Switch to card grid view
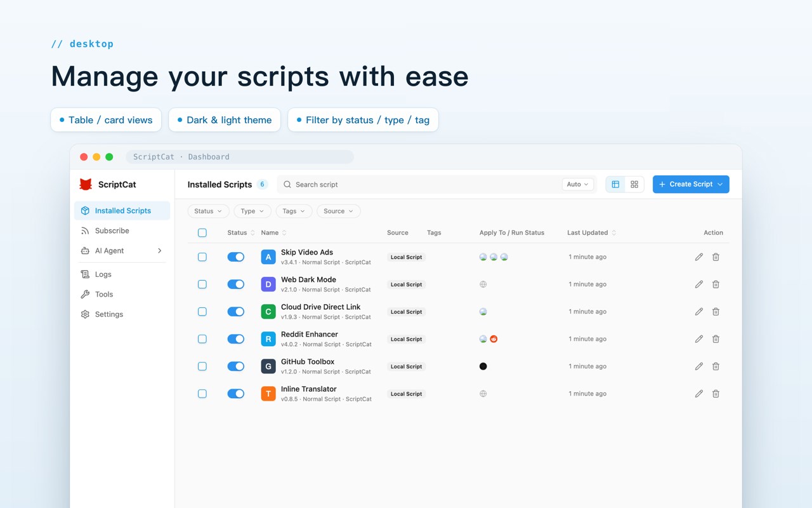 (634, 184)
